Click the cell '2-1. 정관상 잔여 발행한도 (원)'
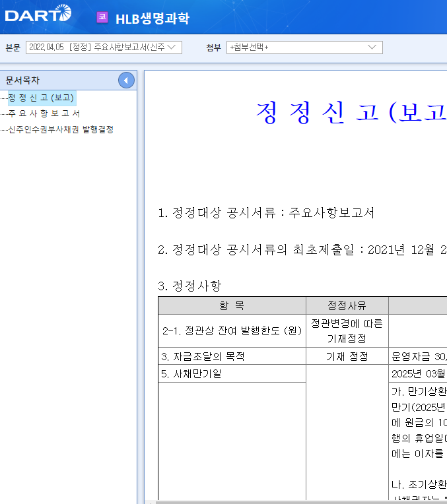The image size is (447, 504). tap(232, 331)
